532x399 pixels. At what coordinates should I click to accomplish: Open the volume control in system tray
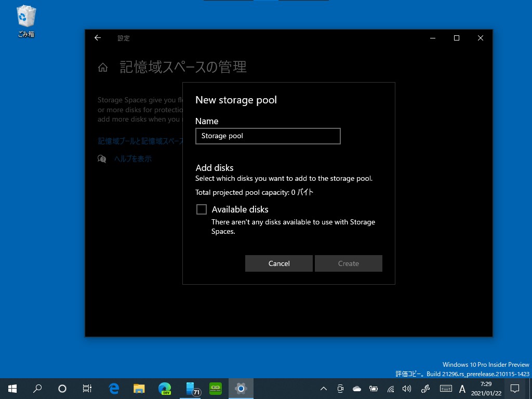406,388
